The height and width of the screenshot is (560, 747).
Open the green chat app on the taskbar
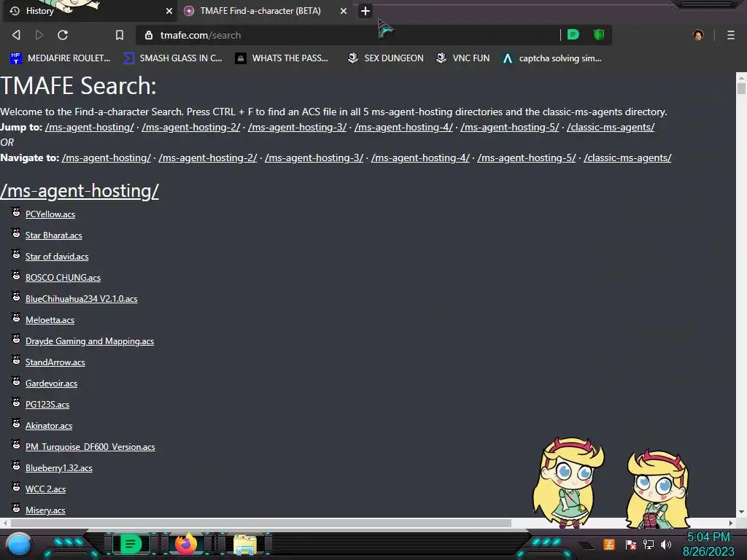(x=131, y=544)
